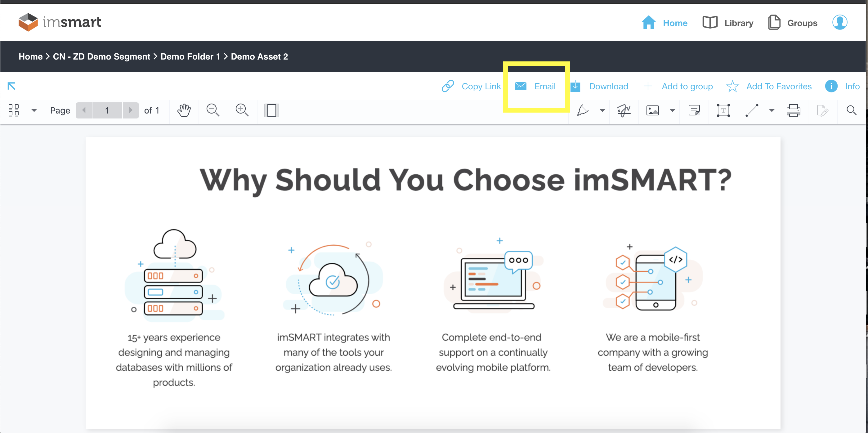This screenshot has height=433, width=868.
Task: Toggle the thumbnail grid view icon
Action: (x=13, y=110)
